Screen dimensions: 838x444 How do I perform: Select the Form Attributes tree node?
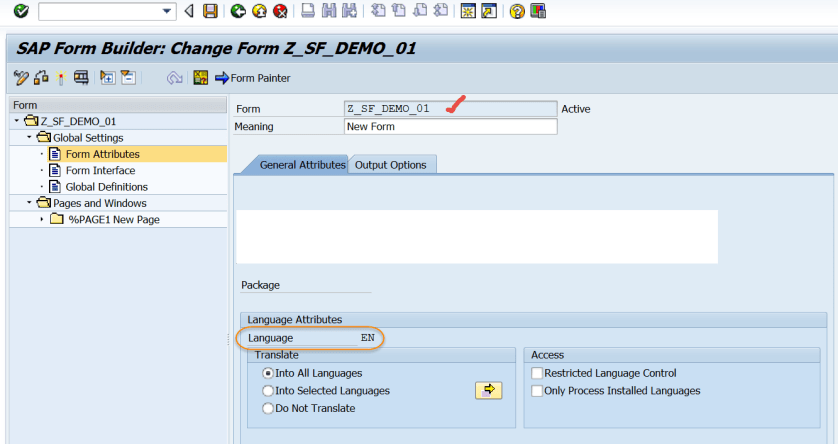[x=103, y=154]
